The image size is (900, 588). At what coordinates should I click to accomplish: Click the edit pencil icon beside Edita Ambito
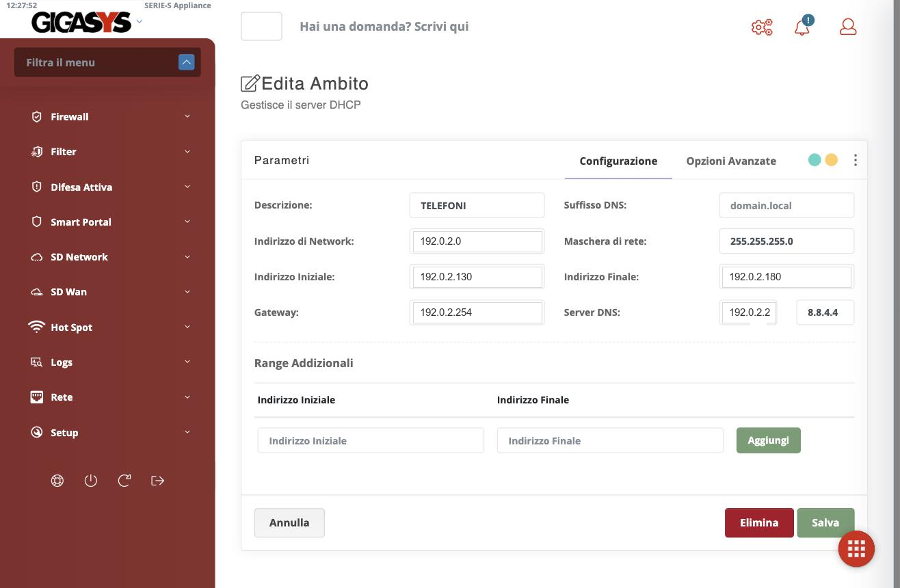(250, 83)
